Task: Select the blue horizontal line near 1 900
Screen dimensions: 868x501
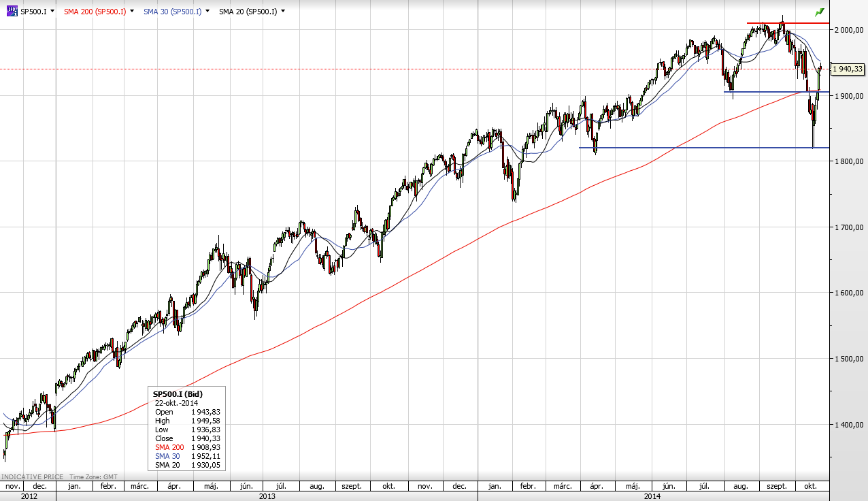Action: point(776,92)
